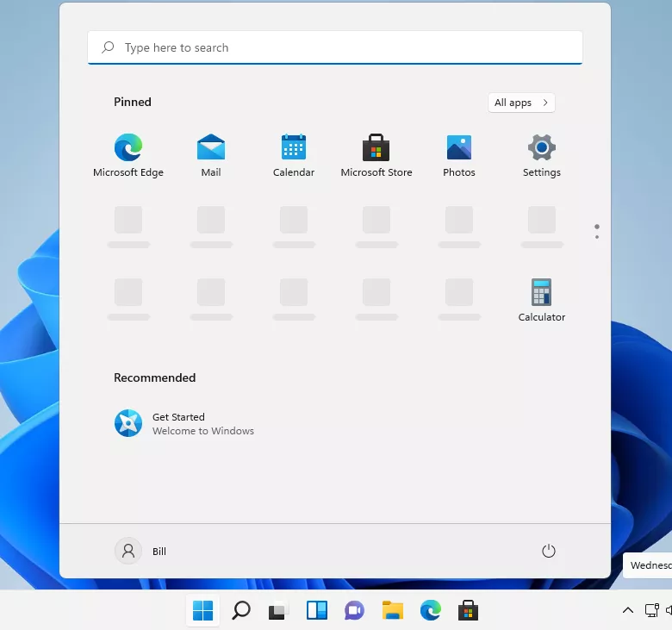Image resolution: width=672 pixels, height=630 pixels.
Task: Open Microsoft Edge from pinned apps
Action: pos(128,148)
